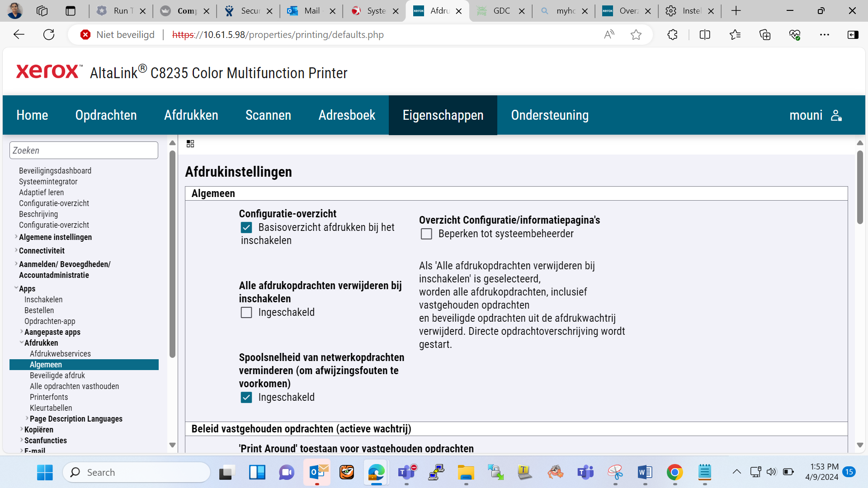The height and width of the screenshot is (488, 868).
Task: Uncheck Basisoverzicht afdrukken bij het inschakelen
Action: pyautogui.click(x=246, y=228)
